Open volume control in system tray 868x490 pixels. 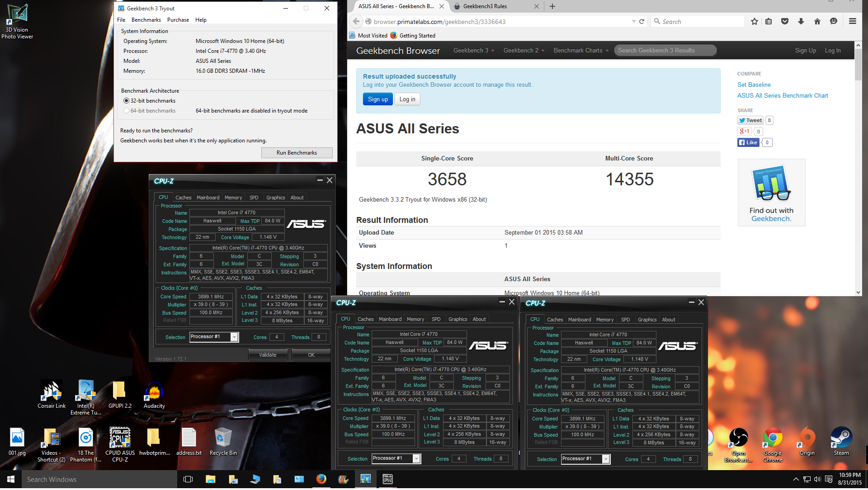(817, 480)
